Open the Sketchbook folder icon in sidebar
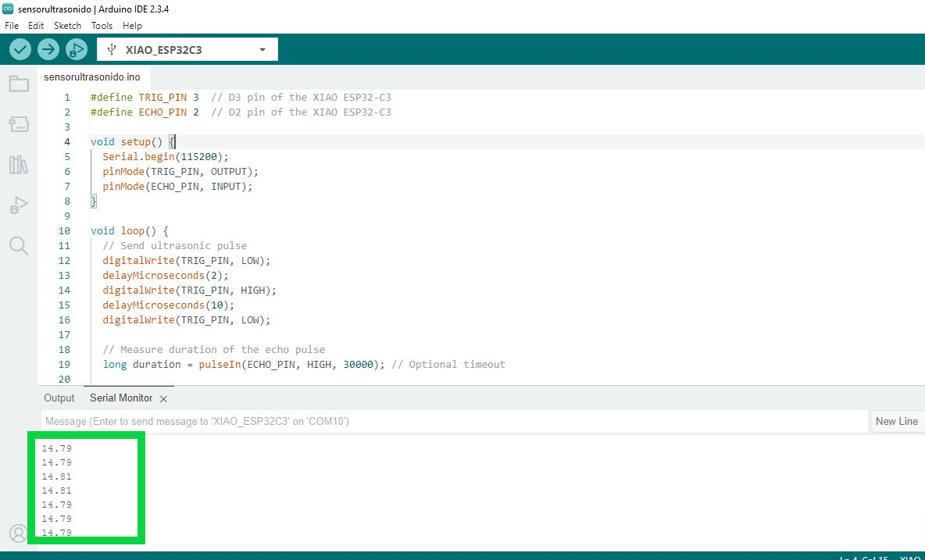The height and width of the screenshot is (560, 925). (19, 84)
